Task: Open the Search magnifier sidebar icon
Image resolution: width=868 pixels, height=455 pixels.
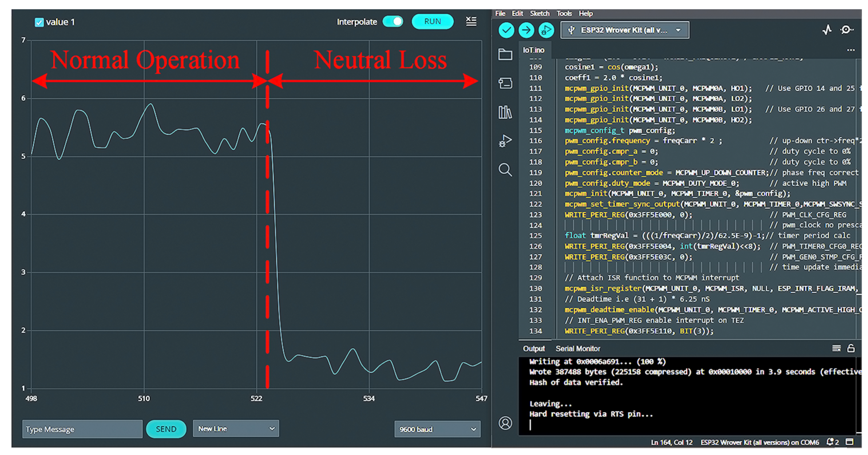Action: tap(505, 170)
